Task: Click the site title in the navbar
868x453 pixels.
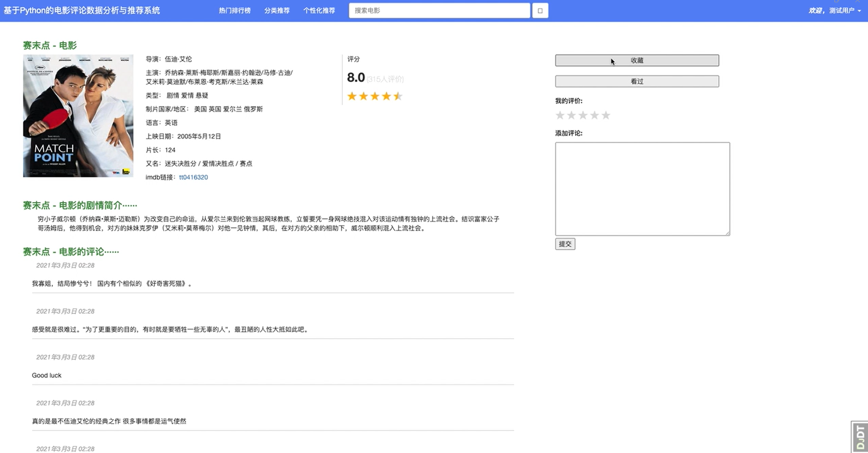Action: (x=82, y=10)
